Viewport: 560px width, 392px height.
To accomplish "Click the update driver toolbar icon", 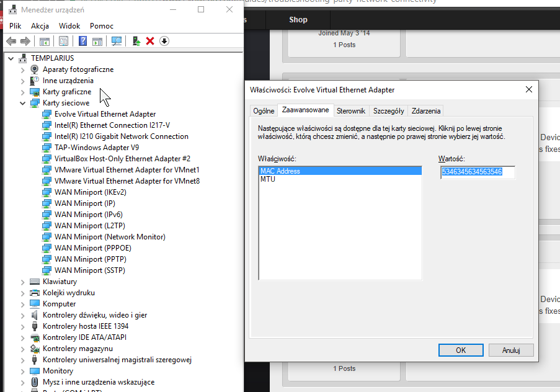I will tap(136, 41).
